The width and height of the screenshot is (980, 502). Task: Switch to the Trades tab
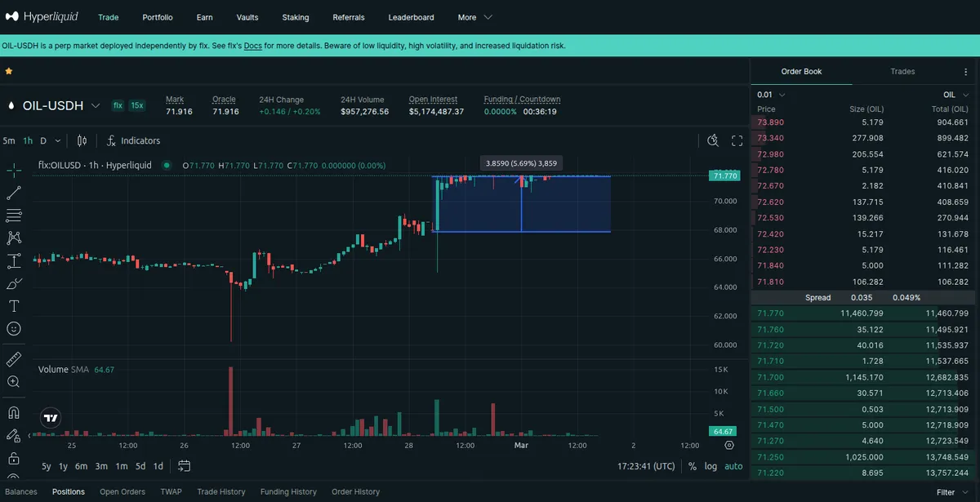tap(902, 72)
